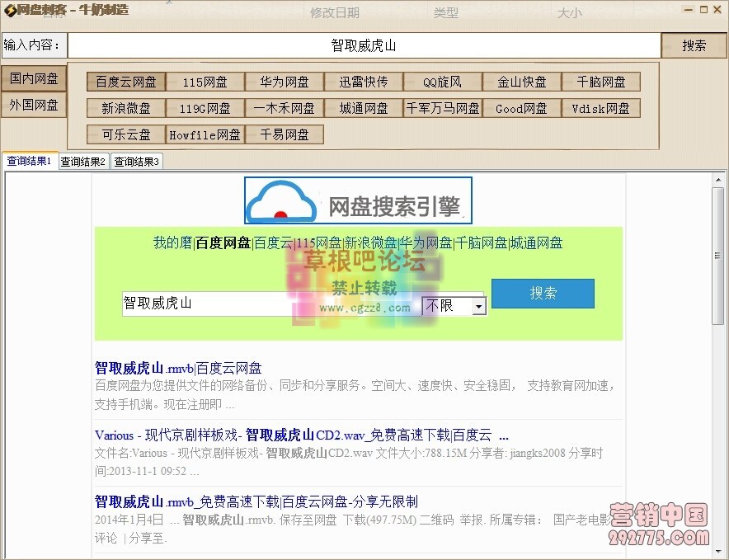This screenshot has width=729, height=560.
Task: Open the 不限 filter dropdown
Action: pos(478,306)
